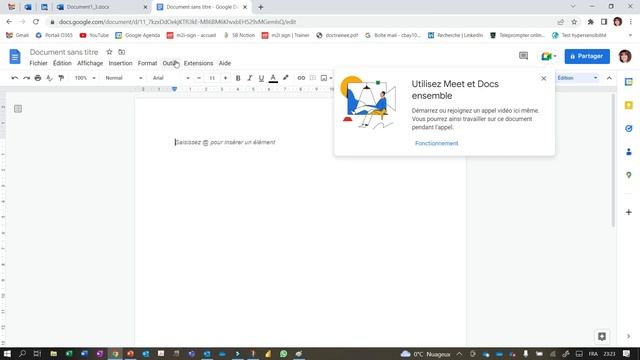Screen dimensions: 640x360
Task: Click the add-ons plus icon
Action: coord(629,212)
